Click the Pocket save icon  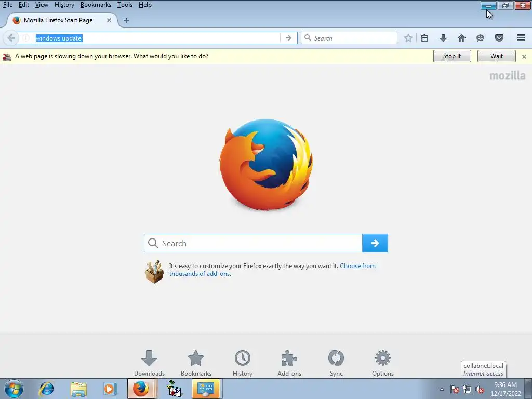point(499,38)
